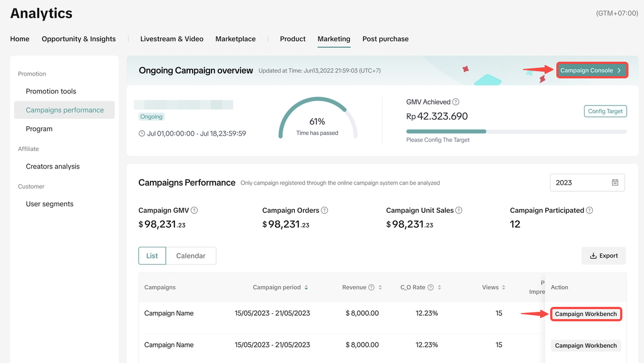This screenshot has height=363, width=644.
Task: Click the GMV Achieved progress bar
Action: coord(516,132)
